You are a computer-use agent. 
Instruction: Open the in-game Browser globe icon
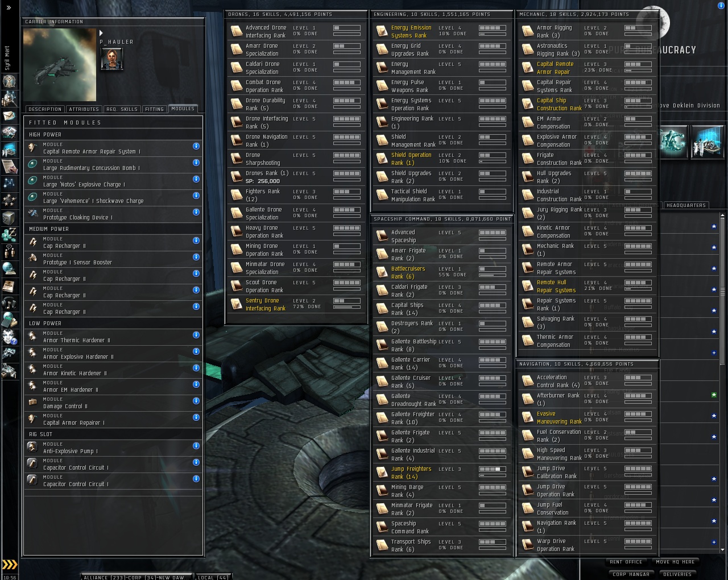[9, 268]
